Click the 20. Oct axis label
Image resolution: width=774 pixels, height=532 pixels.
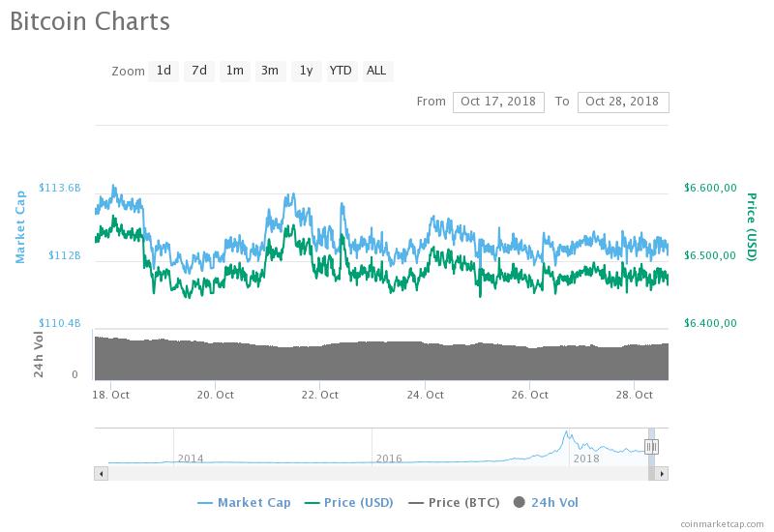[x=215, y=395]
